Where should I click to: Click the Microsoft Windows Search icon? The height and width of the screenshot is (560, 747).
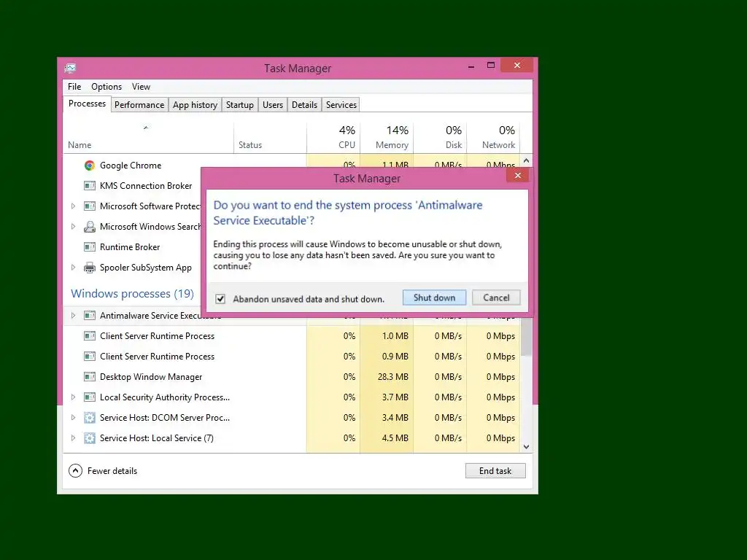(89, 227)
